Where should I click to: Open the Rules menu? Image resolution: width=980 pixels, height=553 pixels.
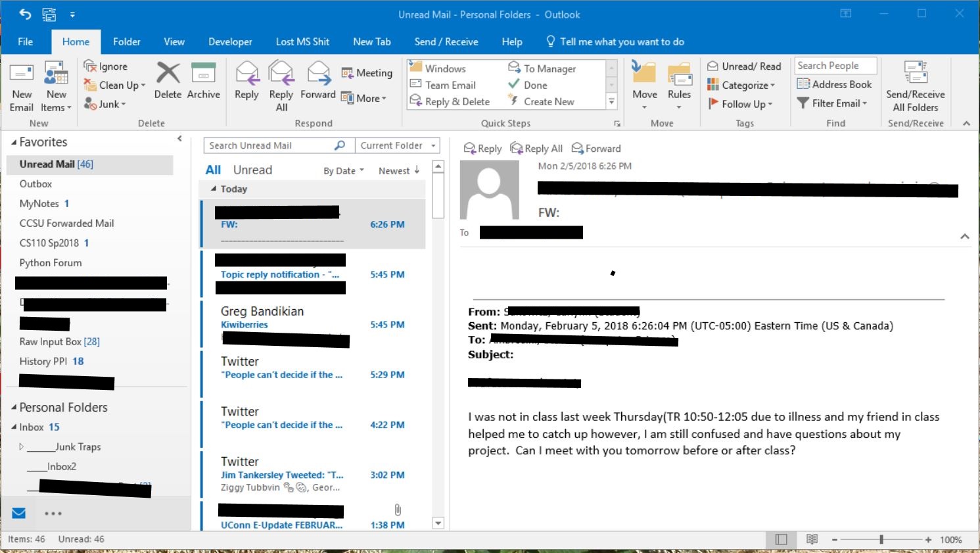(x=679, y=85)
